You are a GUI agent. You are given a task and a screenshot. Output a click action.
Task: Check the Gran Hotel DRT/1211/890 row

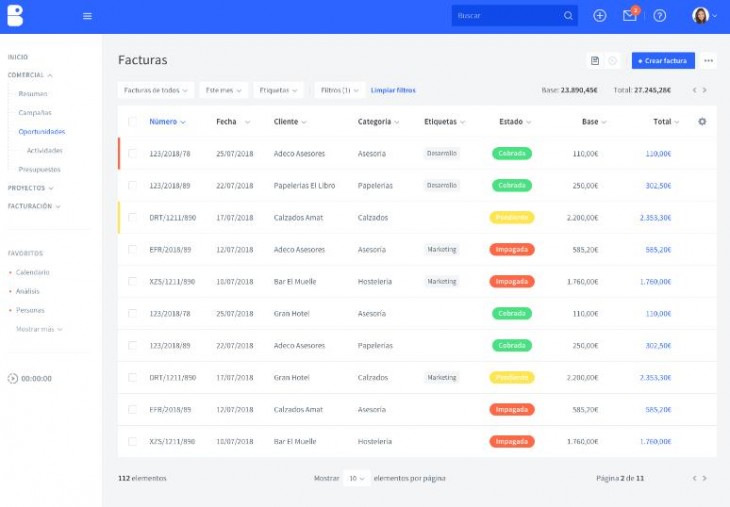point(132,378)
